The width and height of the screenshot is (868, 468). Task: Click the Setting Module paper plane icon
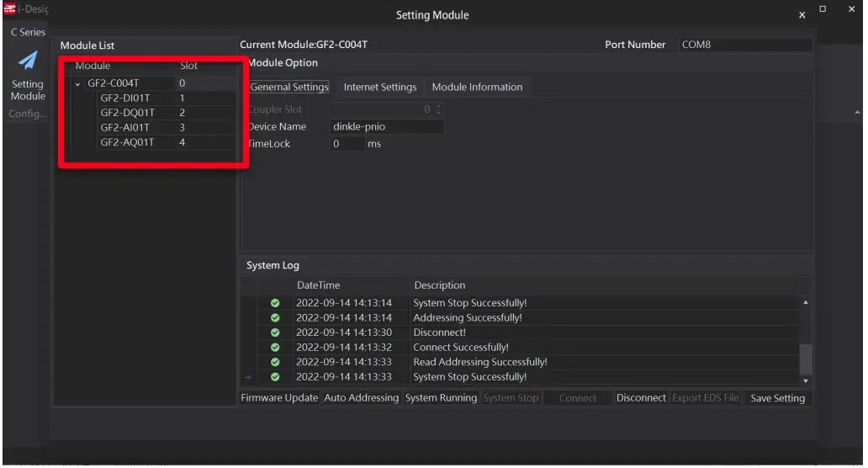click(27, 61)
